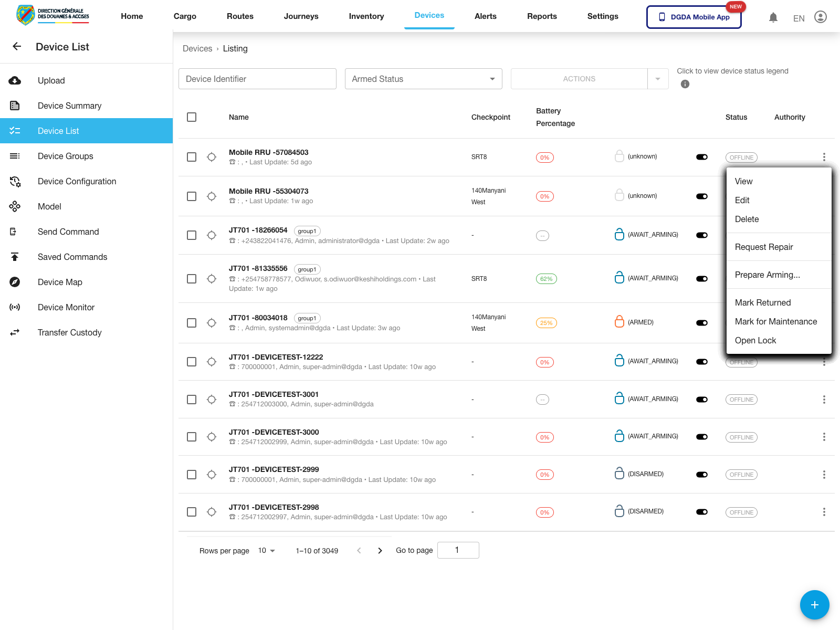Select Device Summary from the sidebar
Screen dimensions: 840x630
pyautogui.click(x=69, y=106)
